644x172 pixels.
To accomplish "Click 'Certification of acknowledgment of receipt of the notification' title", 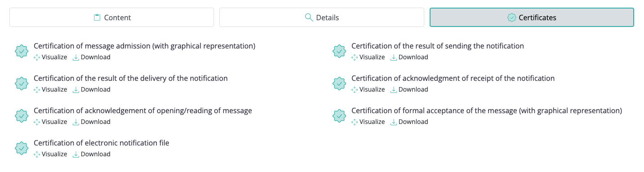I will pos(453,78).
